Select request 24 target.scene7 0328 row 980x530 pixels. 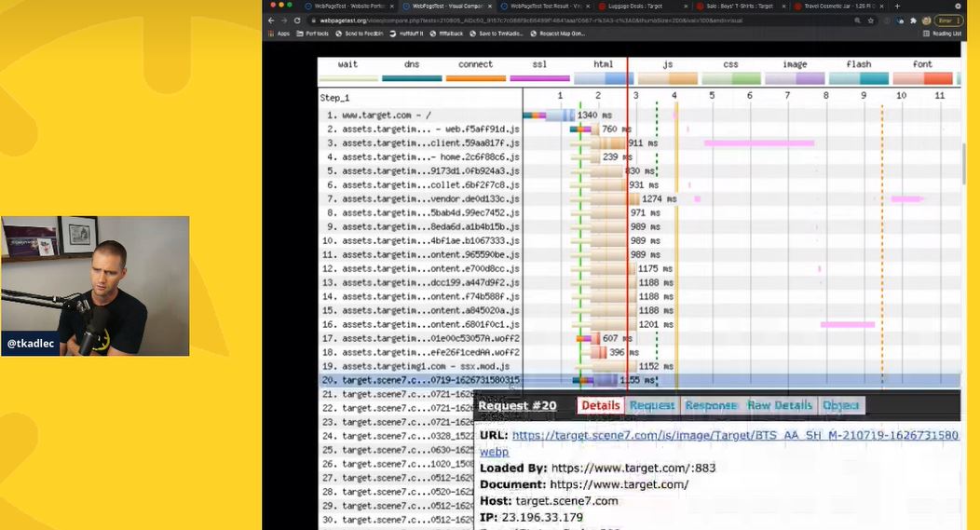click(397, 436)
